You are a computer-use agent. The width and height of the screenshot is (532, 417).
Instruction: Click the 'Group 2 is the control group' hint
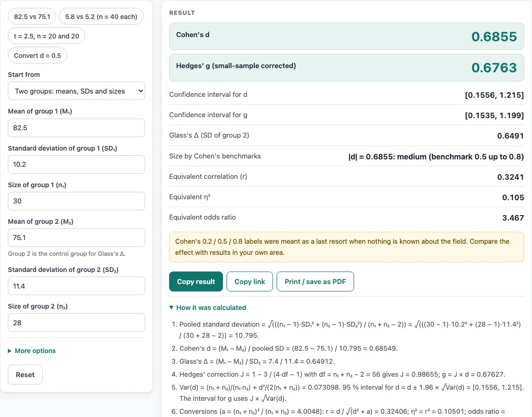point(67,254)
